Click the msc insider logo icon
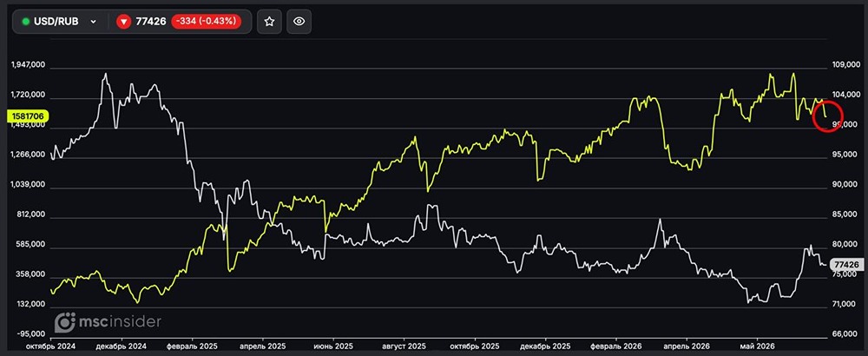868x356 pixels. pos(64,321)
